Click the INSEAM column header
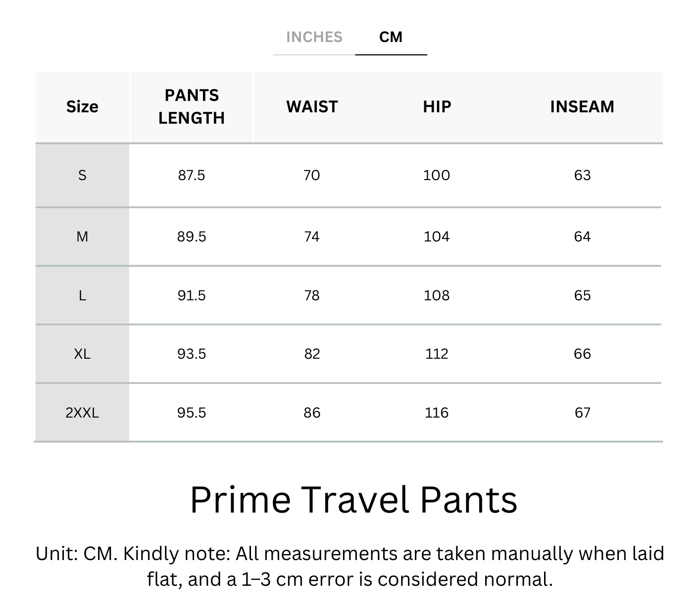This screenshot has width=700, height=612. pos(582,107)
